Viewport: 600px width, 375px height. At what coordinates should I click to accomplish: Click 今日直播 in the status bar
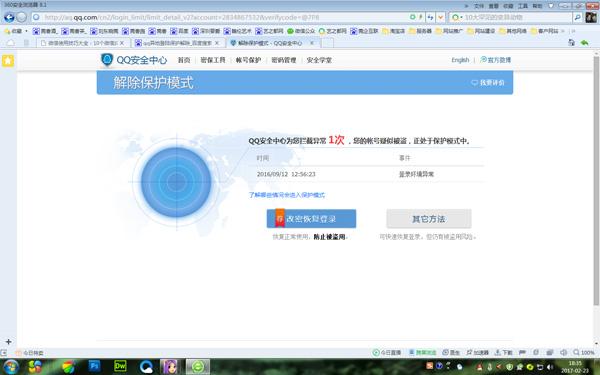[387, 352]
